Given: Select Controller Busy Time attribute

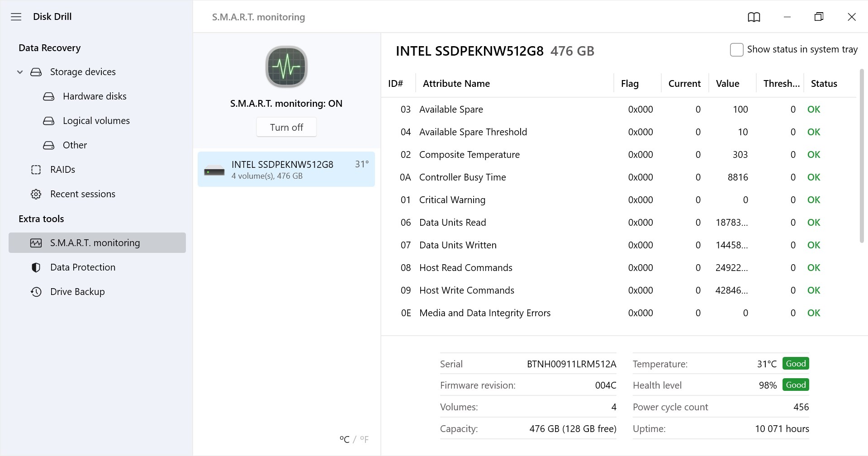Looking at the screenshot, I should coord(618,177).
